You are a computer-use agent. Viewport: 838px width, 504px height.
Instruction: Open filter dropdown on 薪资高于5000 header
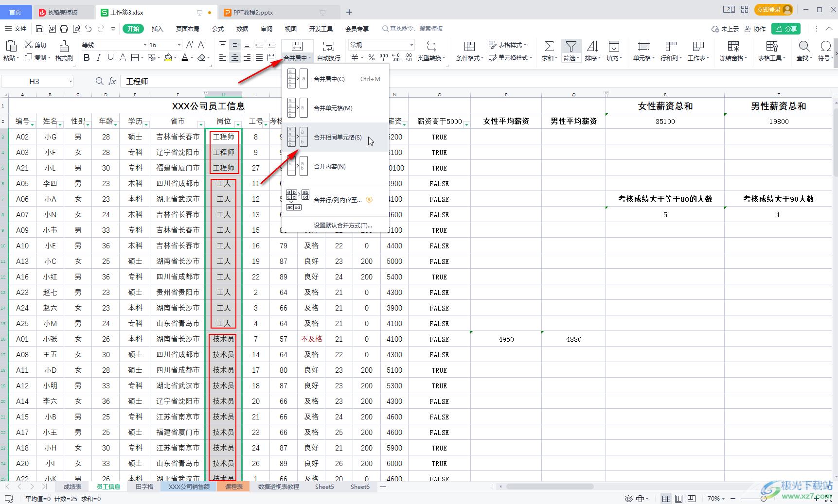[x=466, y=124]
